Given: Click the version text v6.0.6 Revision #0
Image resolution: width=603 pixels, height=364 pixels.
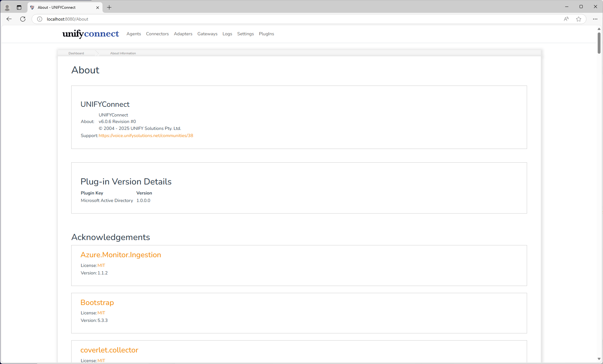Looking at the screenshot, I should click(117, 121).
